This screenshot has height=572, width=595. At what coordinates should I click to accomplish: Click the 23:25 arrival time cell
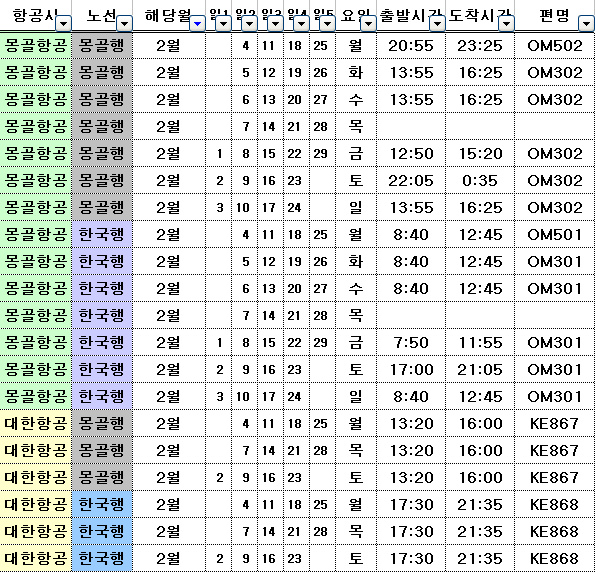[x=480, y=46]
